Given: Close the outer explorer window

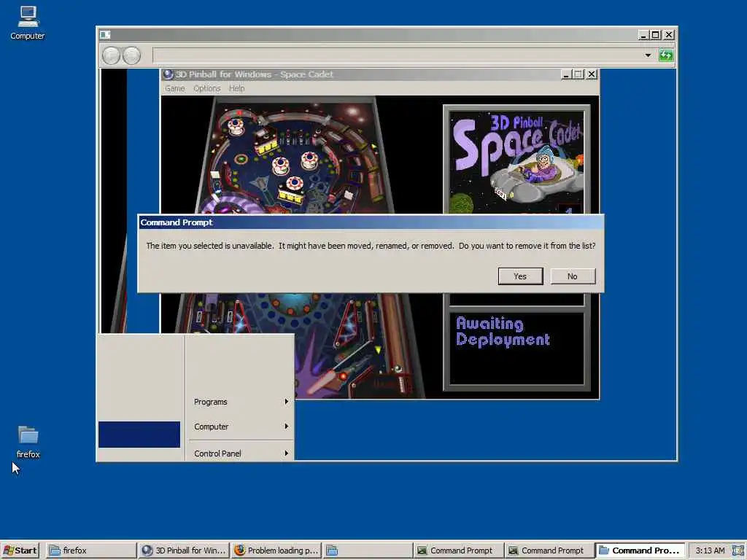Looking at the screenshot, I should [x=669, y=35].
